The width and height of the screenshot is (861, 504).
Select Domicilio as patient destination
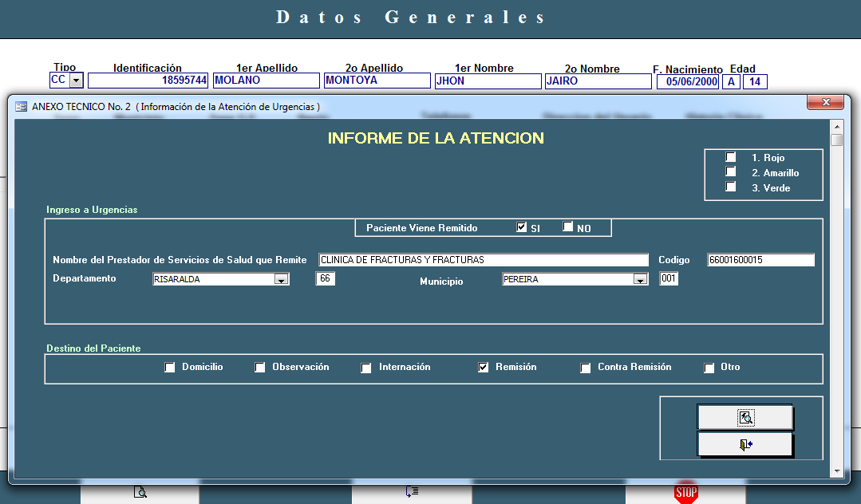click(x=169, y=368)
